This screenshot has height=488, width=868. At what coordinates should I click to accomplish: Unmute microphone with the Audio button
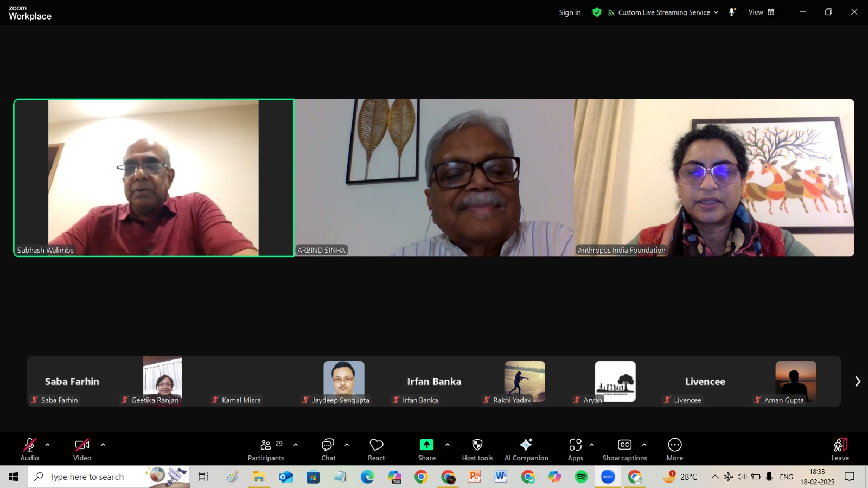29,450
